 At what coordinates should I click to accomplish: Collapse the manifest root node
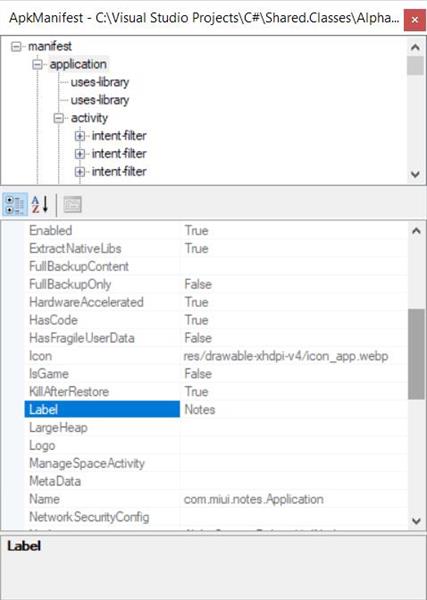click(16, 47)
